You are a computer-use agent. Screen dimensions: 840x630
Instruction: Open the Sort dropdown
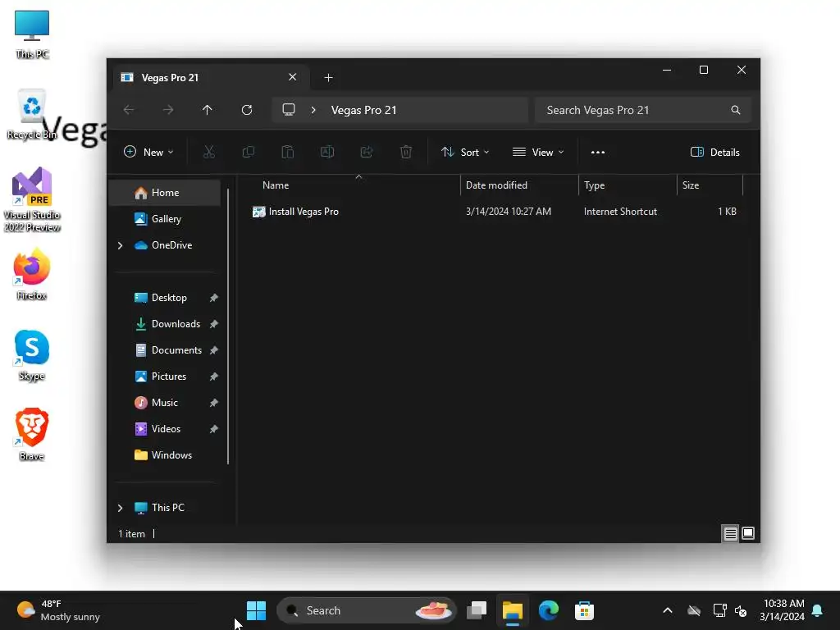click(465, 152)
